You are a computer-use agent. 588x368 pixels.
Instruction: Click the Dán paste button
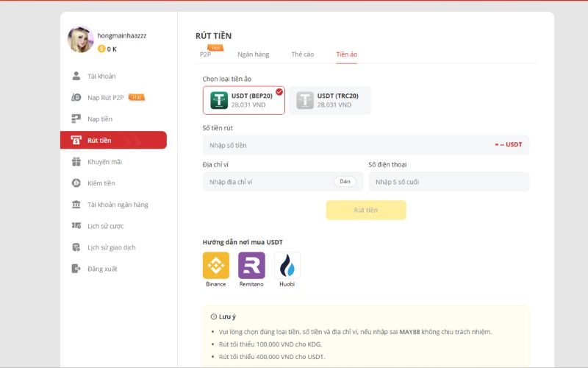pyautogui.click(x=345, y=181)
